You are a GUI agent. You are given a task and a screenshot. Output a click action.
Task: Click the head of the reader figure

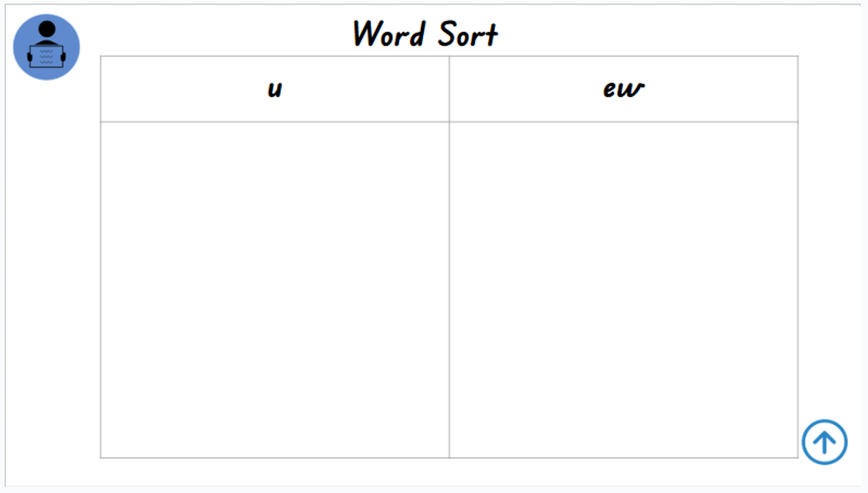pyautogui.click(x=47, y=30)
